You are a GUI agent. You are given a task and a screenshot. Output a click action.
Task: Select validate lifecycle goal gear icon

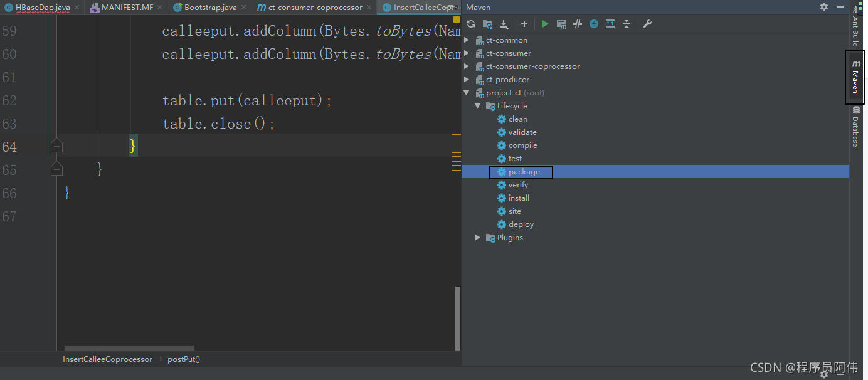click(502, 132)
